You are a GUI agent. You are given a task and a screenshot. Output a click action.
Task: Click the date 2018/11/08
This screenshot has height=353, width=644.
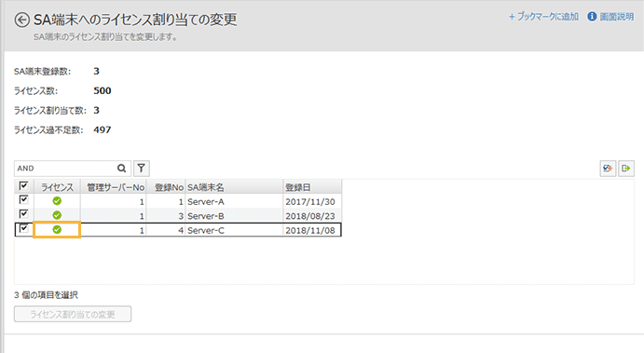(310, 230)
